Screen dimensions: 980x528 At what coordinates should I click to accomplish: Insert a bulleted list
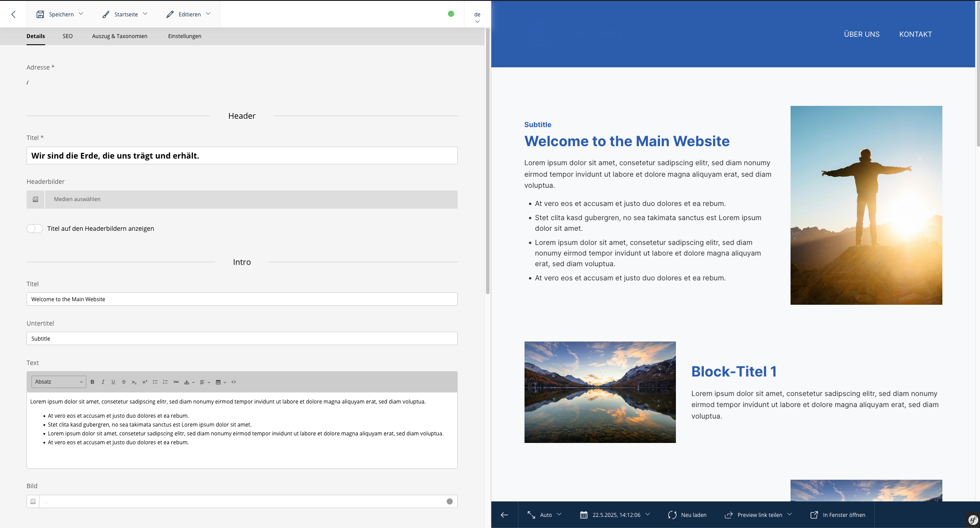click(155, 382)
